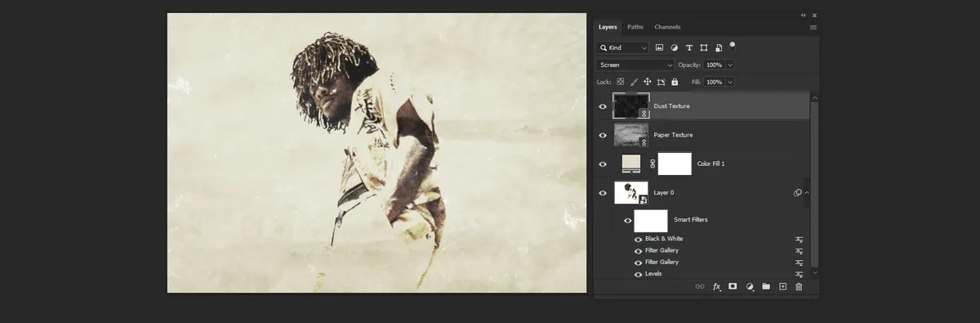Open blending options for Levels filter
980x323 pixels.
[x=800, y=274]
